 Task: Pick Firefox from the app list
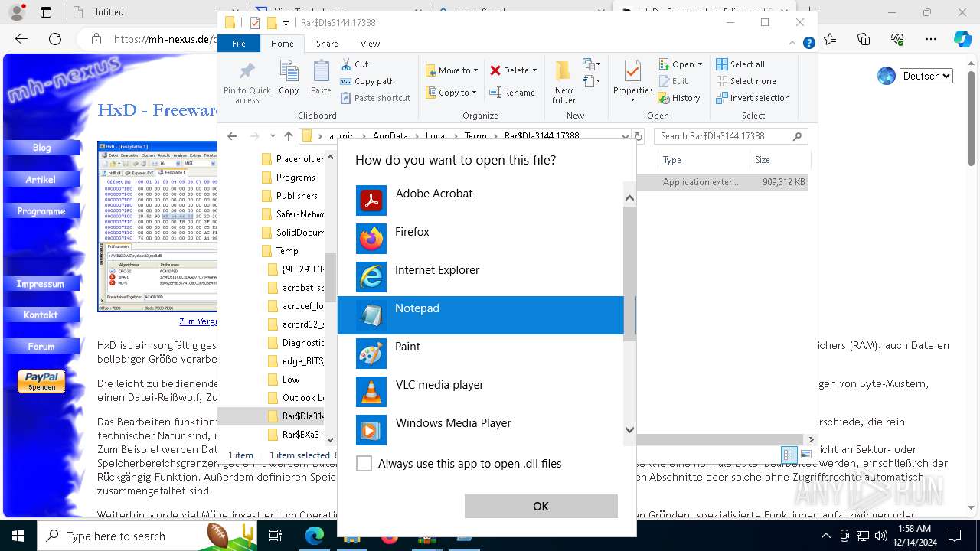[x=481, y=239]
